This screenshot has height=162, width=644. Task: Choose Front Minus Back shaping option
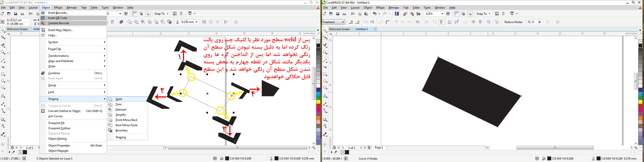127,120
